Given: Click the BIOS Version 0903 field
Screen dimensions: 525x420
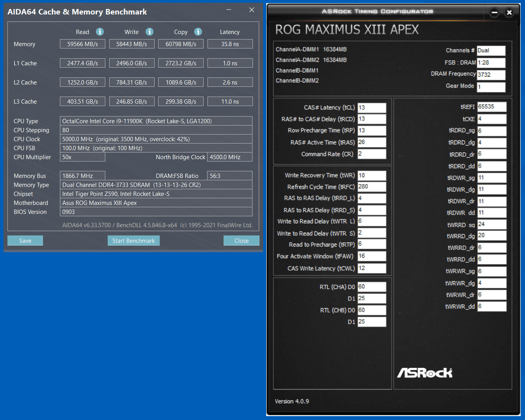Looking at the screenshot, I should point(156,212).
